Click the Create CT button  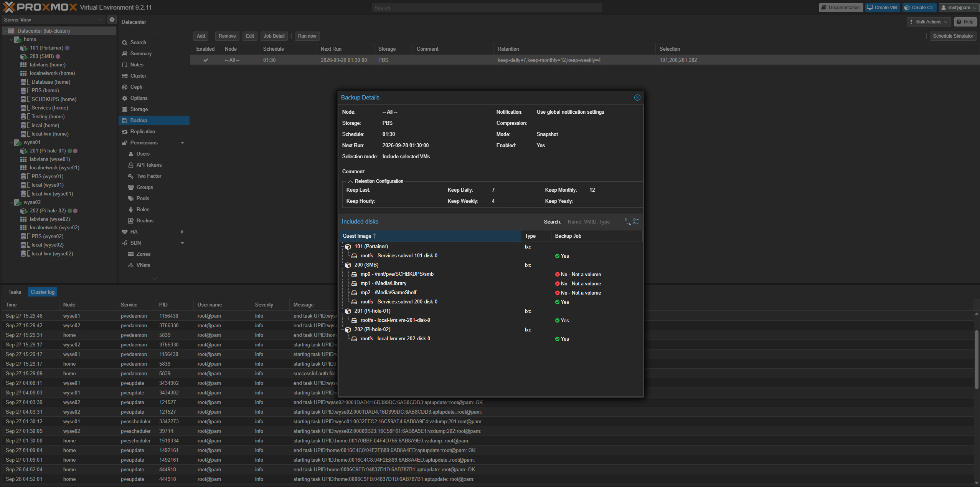(x=919, y=8)
